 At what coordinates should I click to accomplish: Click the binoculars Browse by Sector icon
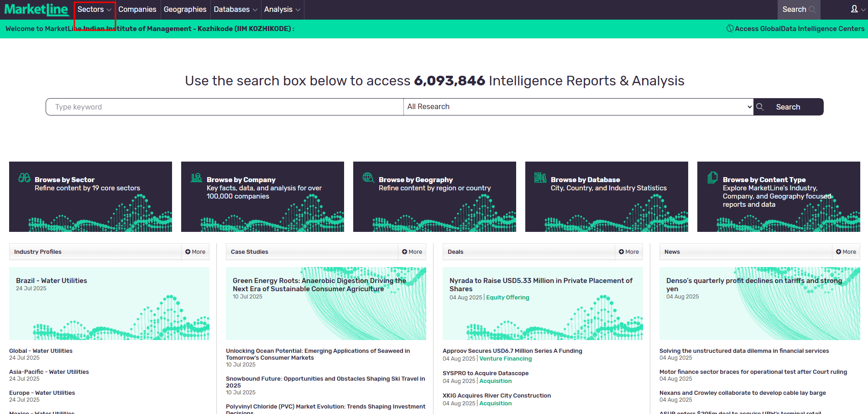[x=24, y=178]
